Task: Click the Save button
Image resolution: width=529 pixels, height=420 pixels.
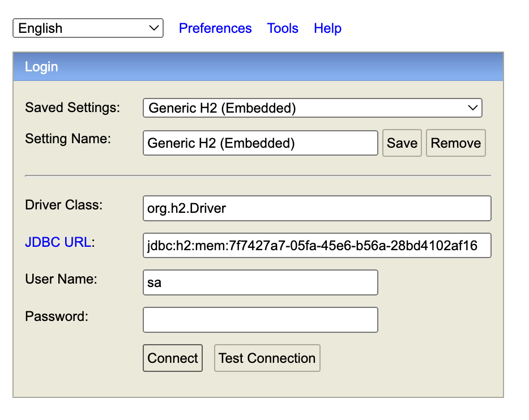Action: pos(402,143)
